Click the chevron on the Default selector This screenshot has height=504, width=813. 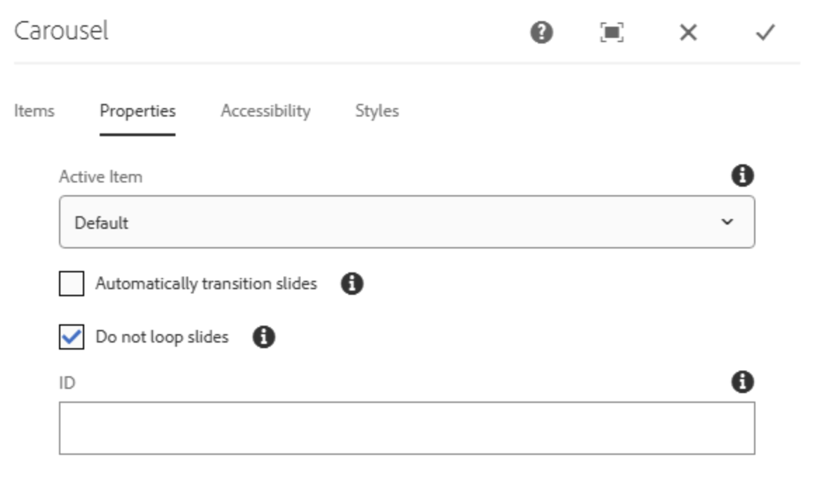[x=729, y=222]
